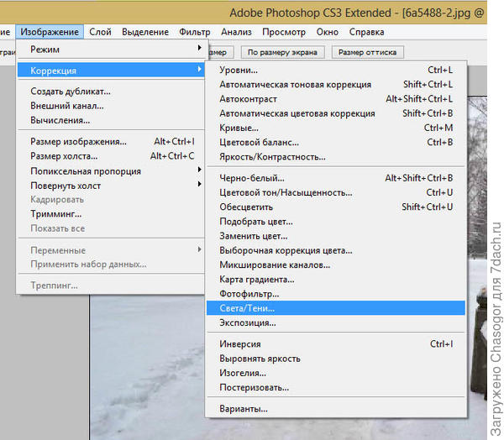The height and width of the screenshot is (440, 504).
Task: Open Яркость/Контрастность adjustment
Action: point(272,157)
